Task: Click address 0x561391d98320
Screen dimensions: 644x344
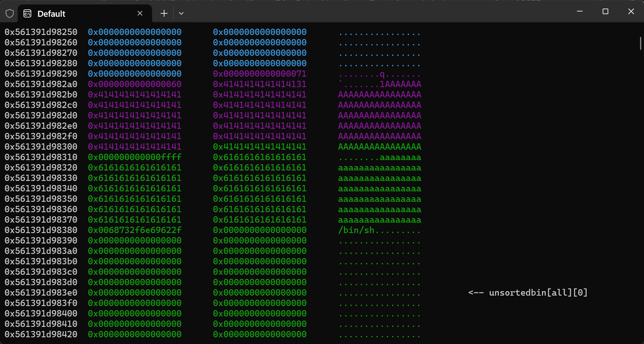Action: pyautogui.click(x=41, y=168)
